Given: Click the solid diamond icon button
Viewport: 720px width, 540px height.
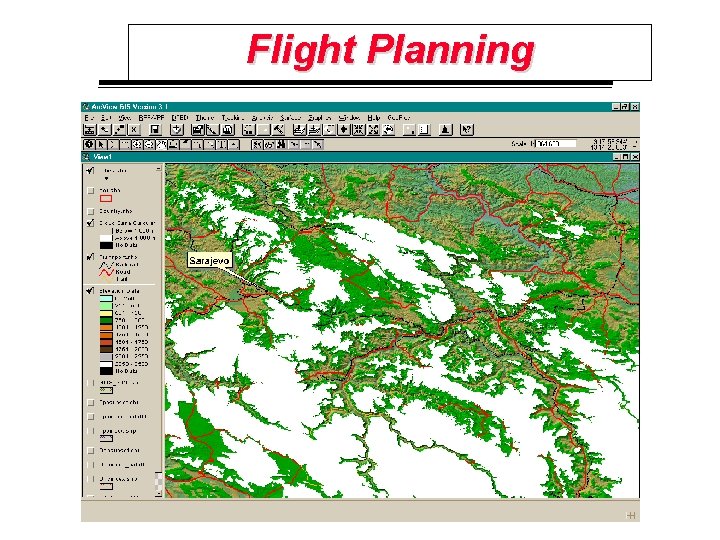Looking at the screenshot, I should tap(344, 130).
